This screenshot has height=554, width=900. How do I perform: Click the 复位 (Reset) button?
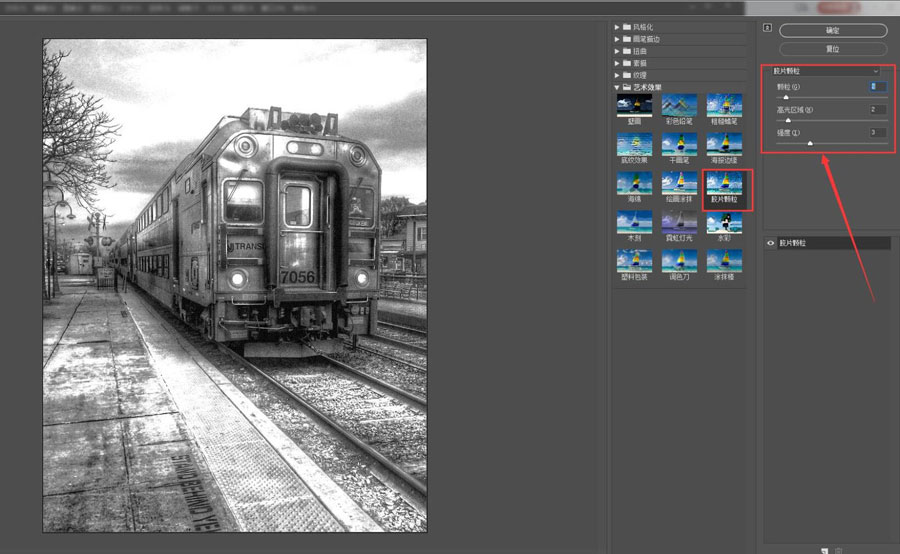[833, 49]
